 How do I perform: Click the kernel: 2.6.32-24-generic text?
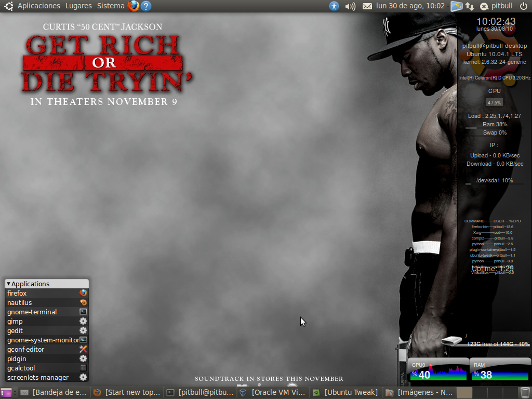[495, 62]
